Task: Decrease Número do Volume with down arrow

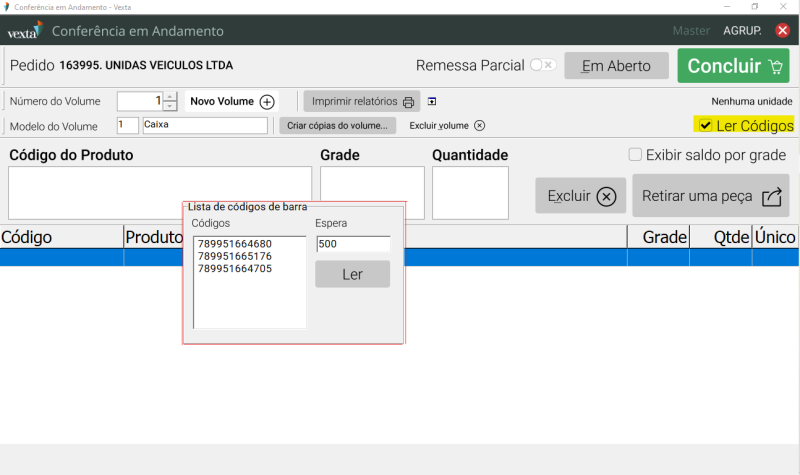Action: pyautogui.click(x=170, y=106)
